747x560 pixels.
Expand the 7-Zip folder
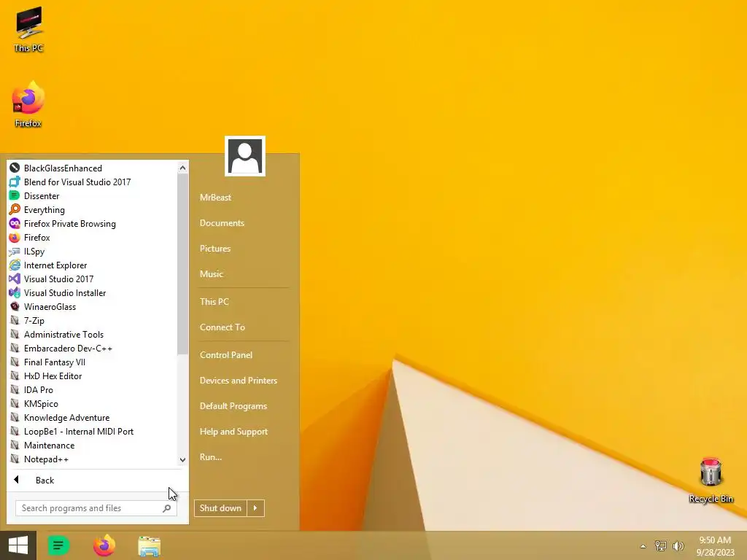[x=27, y=320]
